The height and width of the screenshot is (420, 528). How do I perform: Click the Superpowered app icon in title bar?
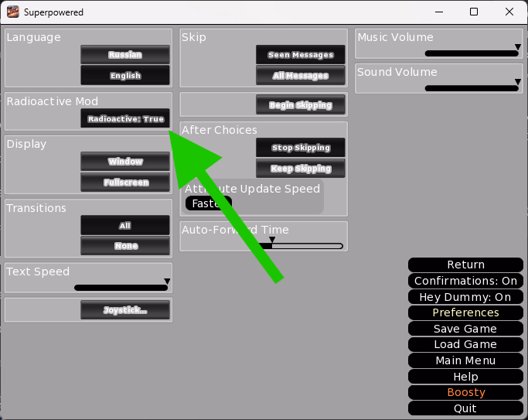[x=12, y=12]
